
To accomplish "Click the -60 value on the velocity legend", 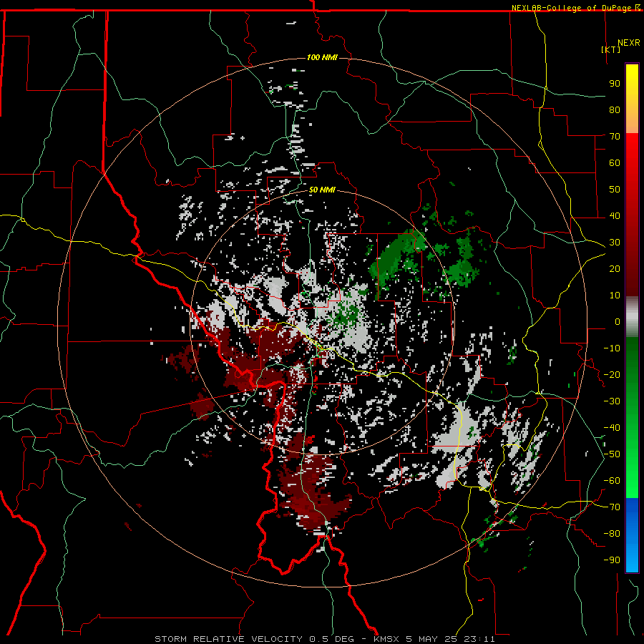I will (612, 481).
